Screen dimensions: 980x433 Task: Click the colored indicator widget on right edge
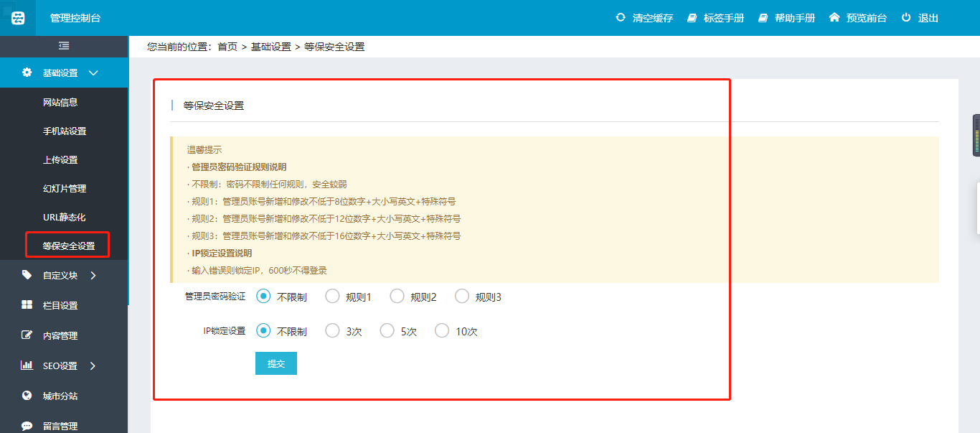pos(976,134)
